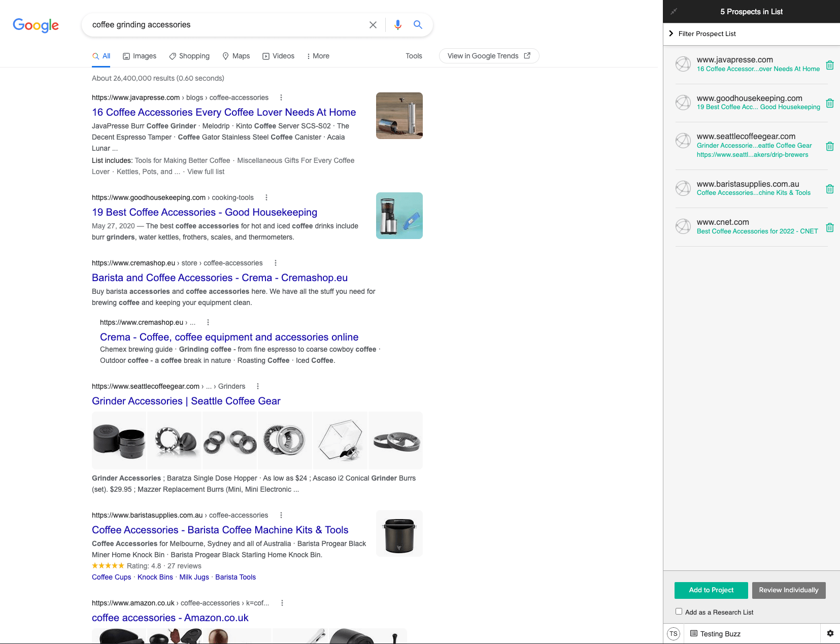Click the globe icon beside www.baristasupplies.com.au
This screenshot has height=644, width=840.
point(683,188)
